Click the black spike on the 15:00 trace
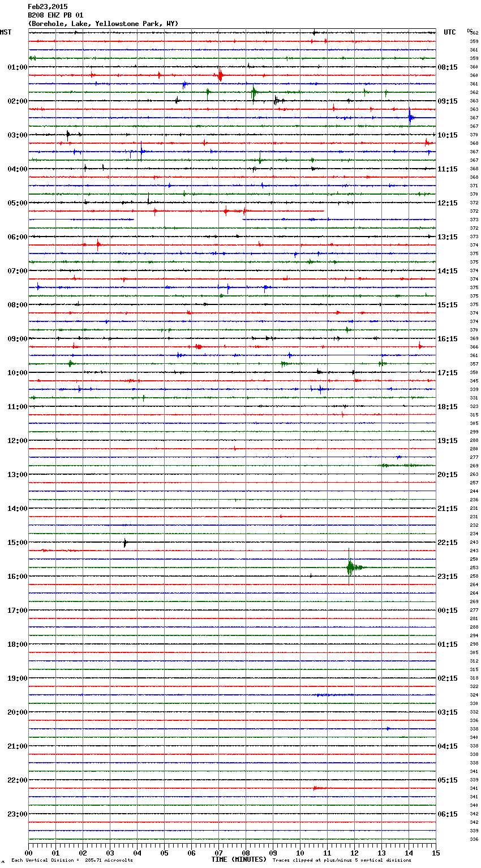This screenshot has width=481, height=868. click(x=125, y=543)
